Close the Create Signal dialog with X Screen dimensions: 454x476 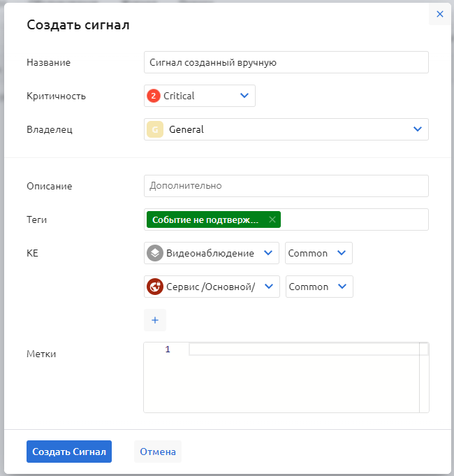tap(439, 14)
